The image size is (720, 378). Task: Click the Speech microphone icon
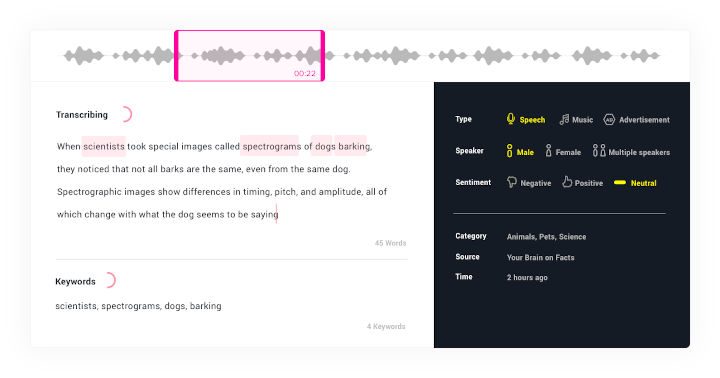coord(511,119)
